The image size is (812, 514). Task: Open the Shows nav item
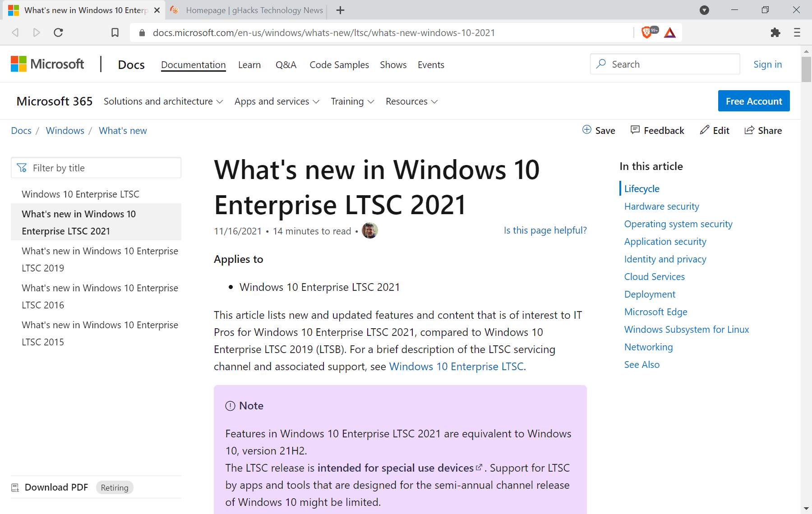point(393,64)
